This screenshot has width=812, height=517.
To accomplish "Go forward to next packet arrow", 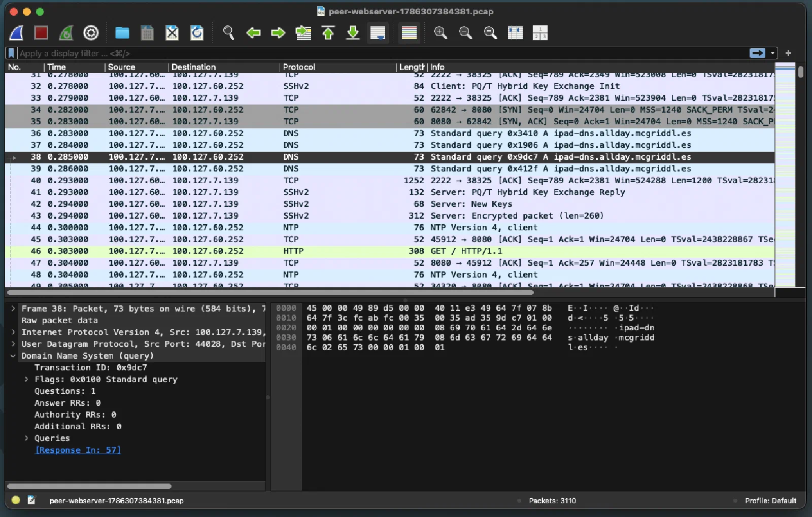I will pyautogui.click(x=278, y=33).
